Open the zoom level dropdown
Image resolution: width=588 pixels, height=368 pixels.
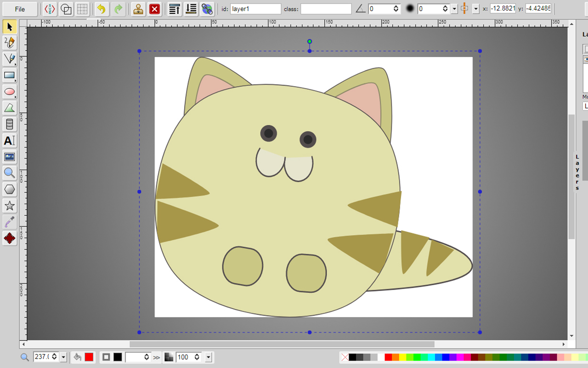[x=63, y=357]
